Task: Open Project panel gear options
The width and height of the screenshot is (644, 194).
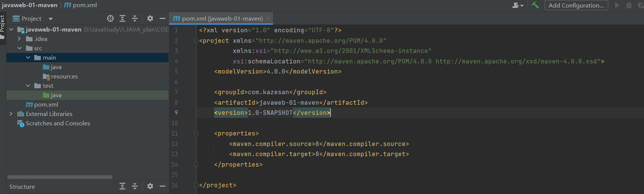Action: (x=150, y=18)
